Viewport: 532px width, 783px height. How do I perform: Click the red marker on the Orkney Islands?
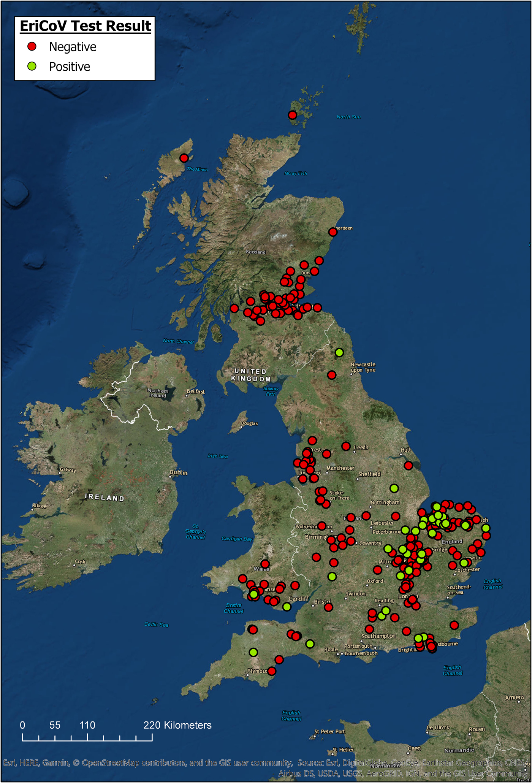292,115
